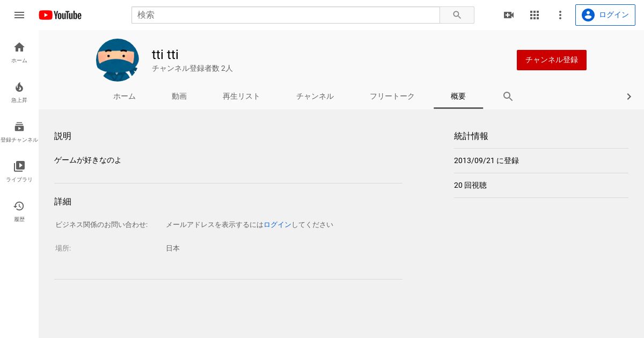Click the ビジネス関係のお問い合わせ label

click(101, 225)
